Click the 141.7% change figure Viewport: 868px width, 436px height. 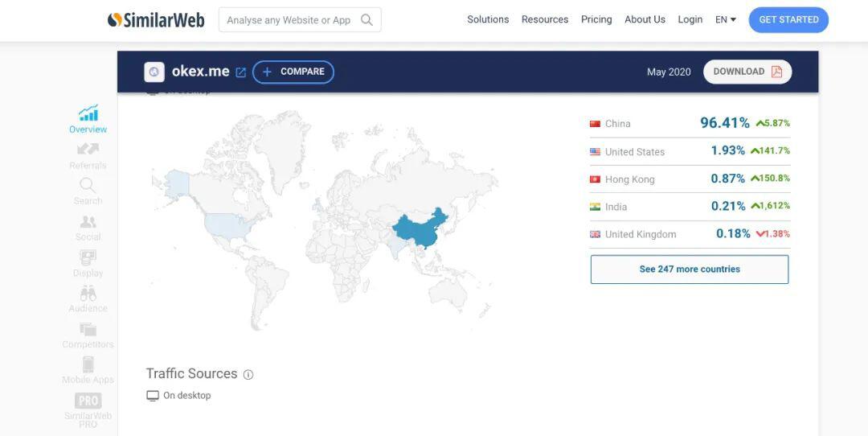tap(770, 150)
